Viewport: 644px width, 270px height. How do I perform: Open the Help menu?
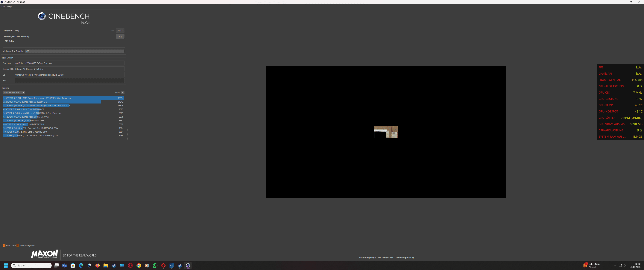tap(9, 7)
